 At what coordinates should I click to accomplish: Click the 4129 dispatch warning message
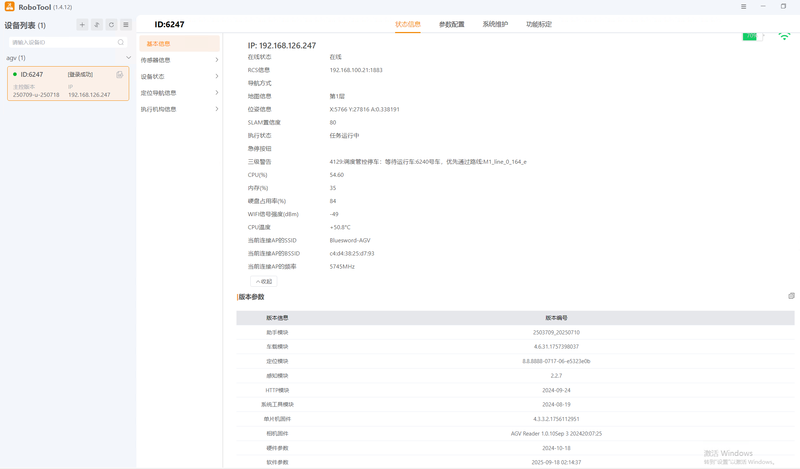click(x=428, y=162)
